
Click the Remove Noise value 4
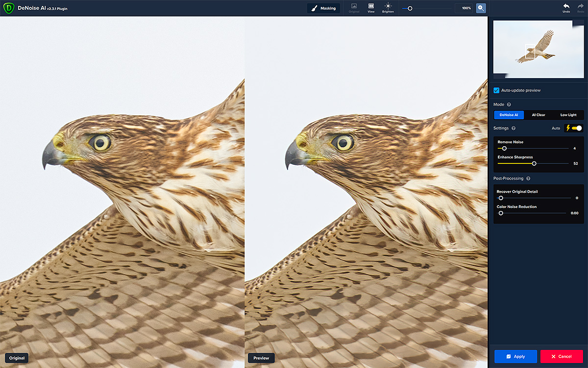coord(574,148)
